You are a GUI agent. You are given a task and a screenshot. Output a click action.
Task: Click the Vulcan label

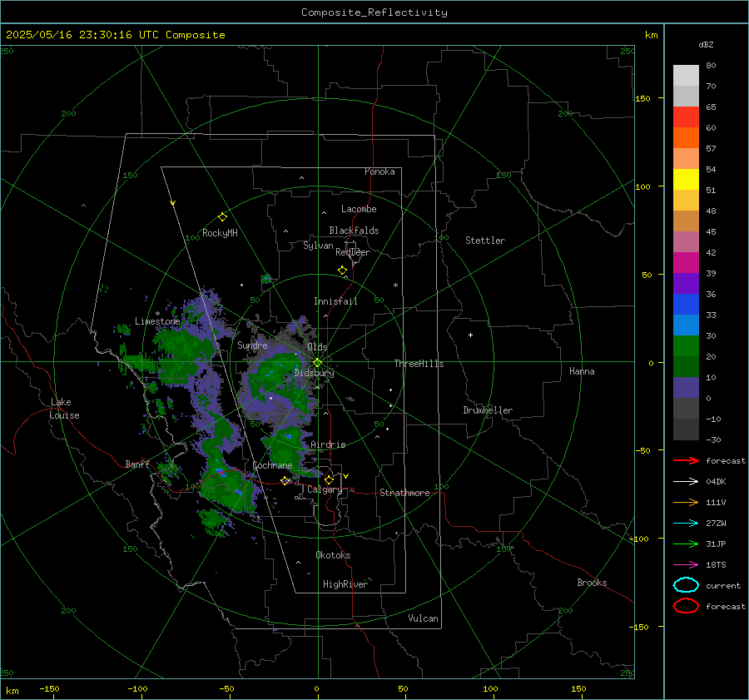click(x=424, y=618)
